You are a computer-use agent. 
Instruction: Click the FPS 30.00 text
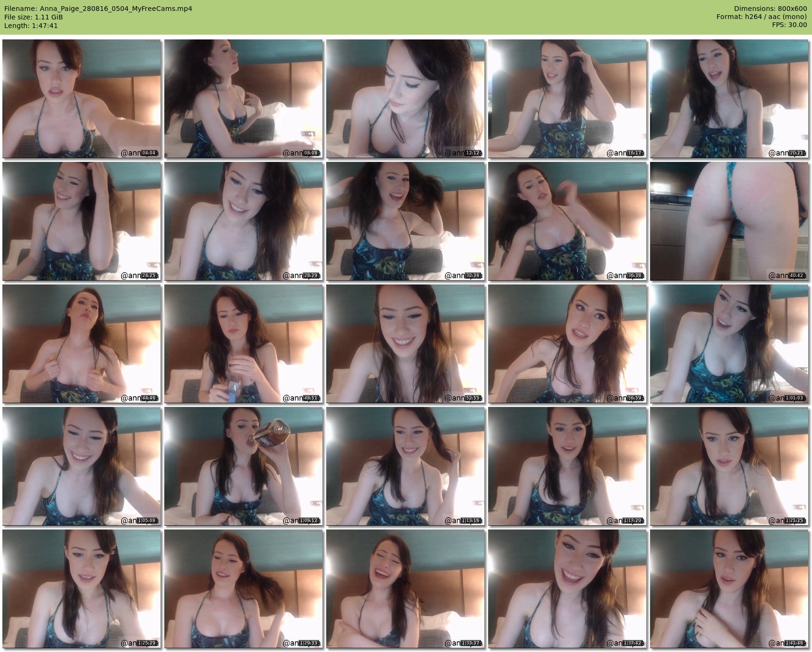(789, 25)
